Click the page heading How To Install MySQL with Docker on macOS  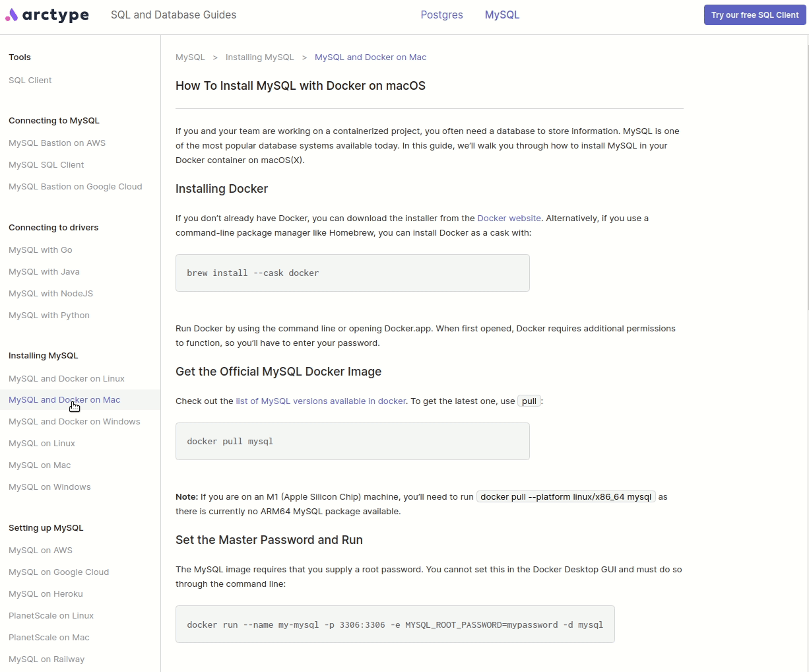click(x=300, y=86)
